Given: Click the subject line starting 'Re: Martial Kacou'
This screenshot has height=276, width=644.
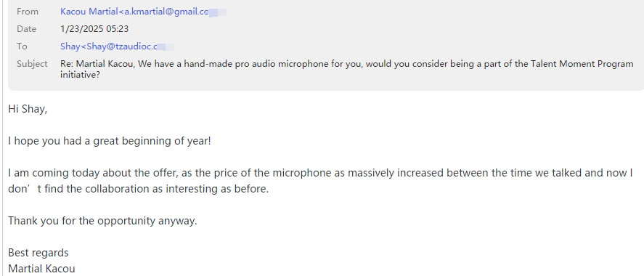Looking at the screenshot, I should coord(346,69).
